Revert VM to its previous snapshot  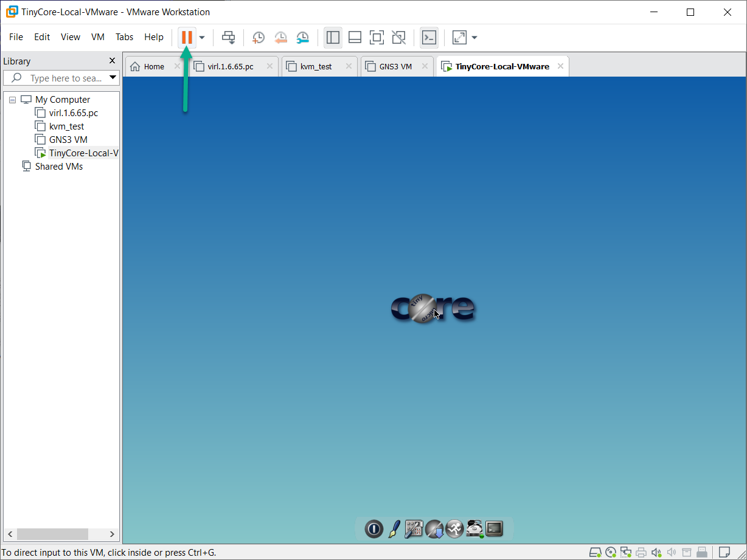click(280, 38)
